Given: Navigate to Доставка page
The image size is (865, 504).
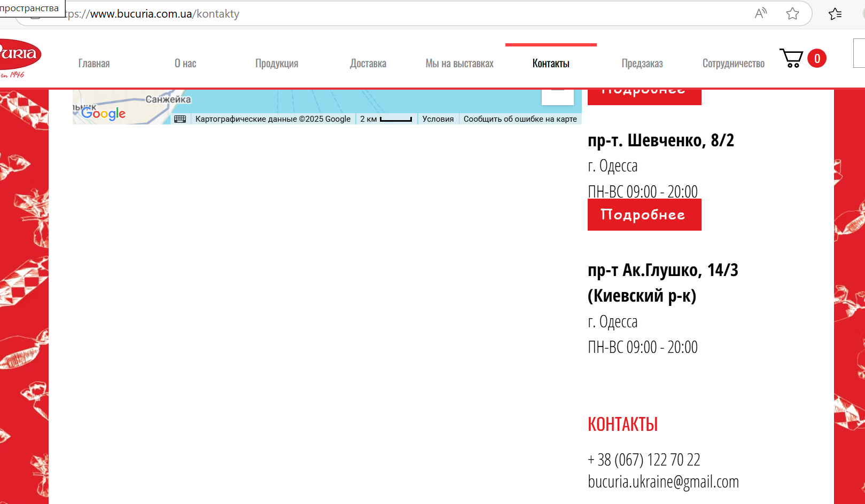Looking at the screenshot, I should (x=368, y=64).
